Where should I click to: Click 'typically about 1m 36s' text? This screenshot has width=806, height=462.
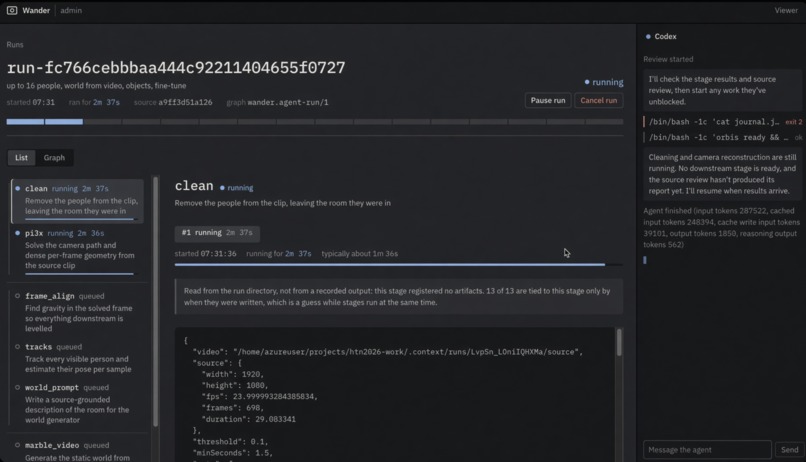(359, 254)
